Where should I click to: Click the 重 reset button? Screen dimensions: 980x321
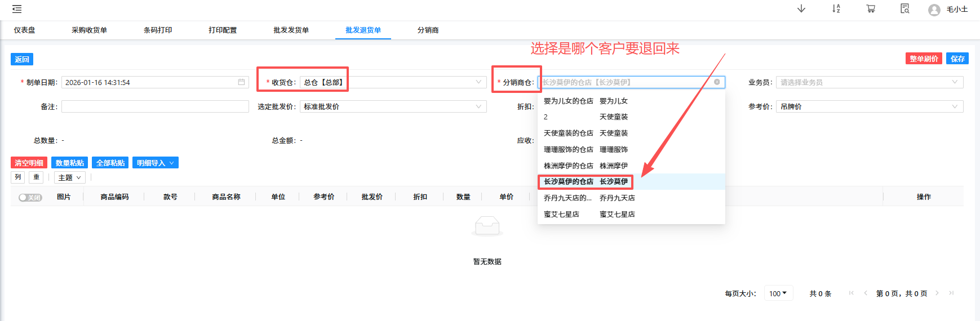tap(36, 177)
